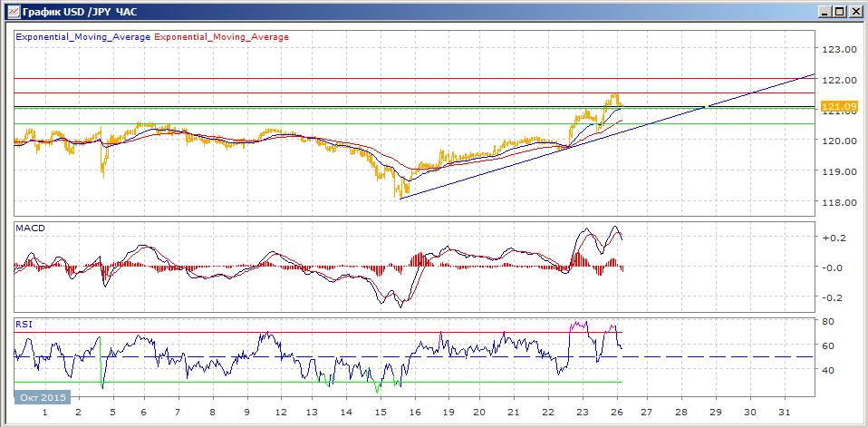This screenshot has height=428, width=868.
Task: Click date 26 on the time axis
Action: click(615, 413)
